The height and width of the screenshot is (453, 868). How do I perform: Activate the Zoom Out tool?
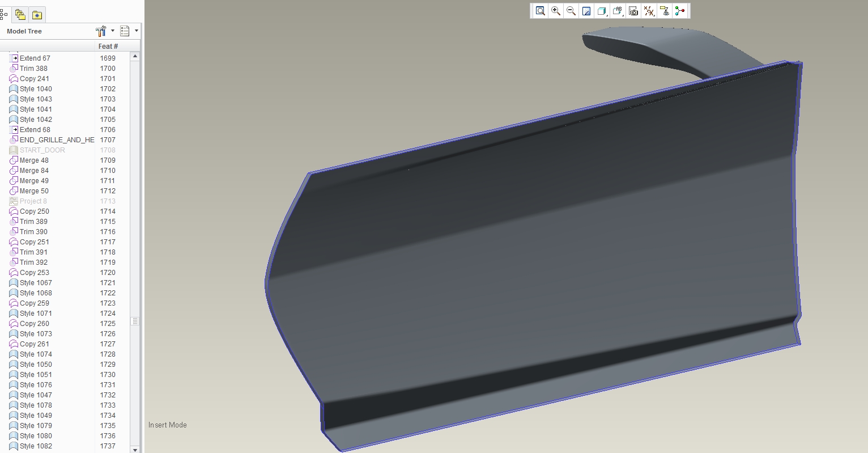pos(571,11)
